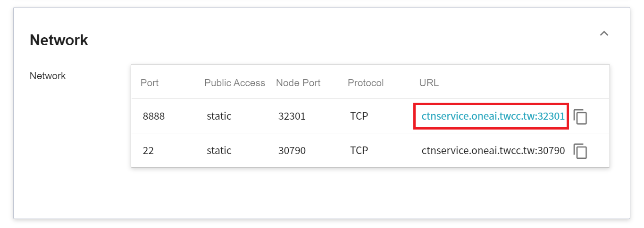Select the port 22 cell
The height and width of the screenshot is (228, 644).
coord(148,151)
